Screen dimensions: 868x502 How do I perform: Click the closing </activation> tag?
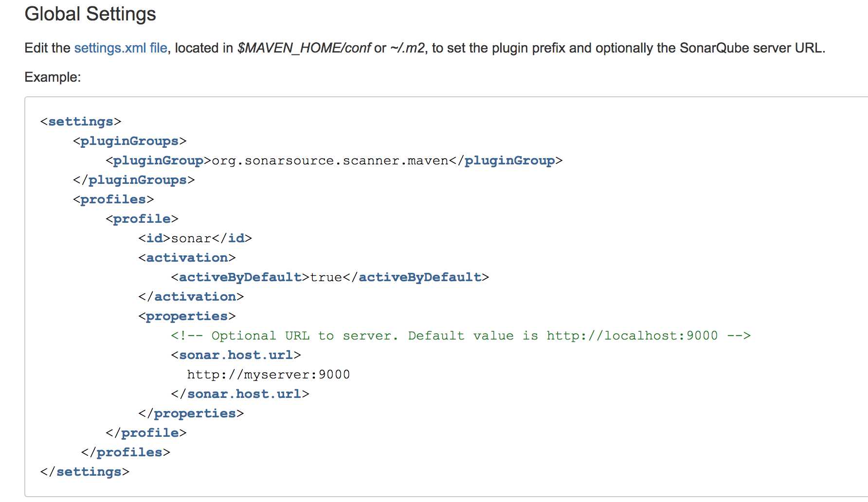click(x=191, y=297)
